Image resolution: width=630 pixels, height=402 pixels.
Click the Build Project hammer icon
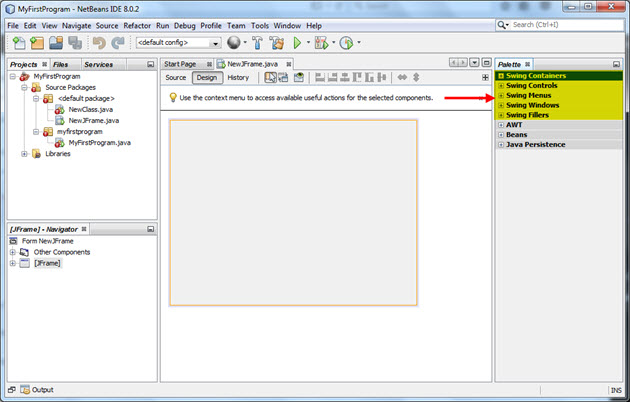(x=258, y=43)
